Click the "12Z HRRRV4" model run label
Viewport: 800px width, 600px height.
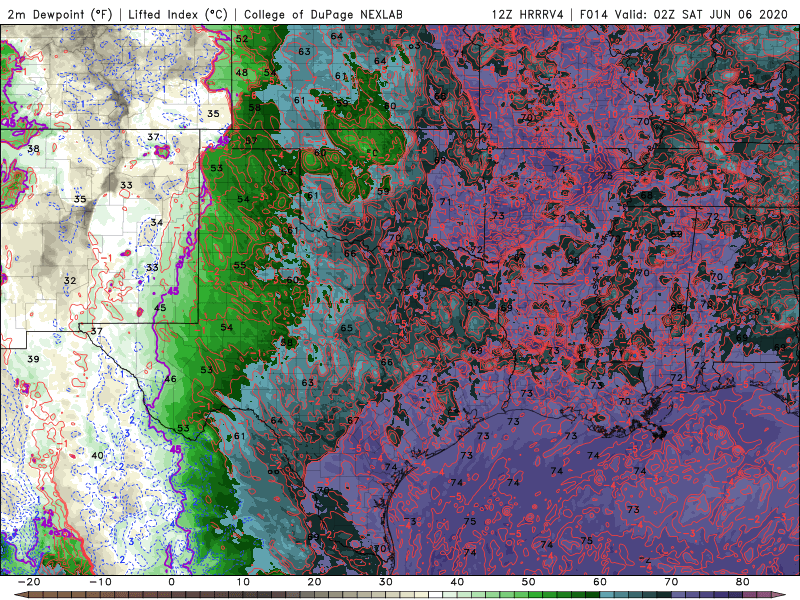528,14
